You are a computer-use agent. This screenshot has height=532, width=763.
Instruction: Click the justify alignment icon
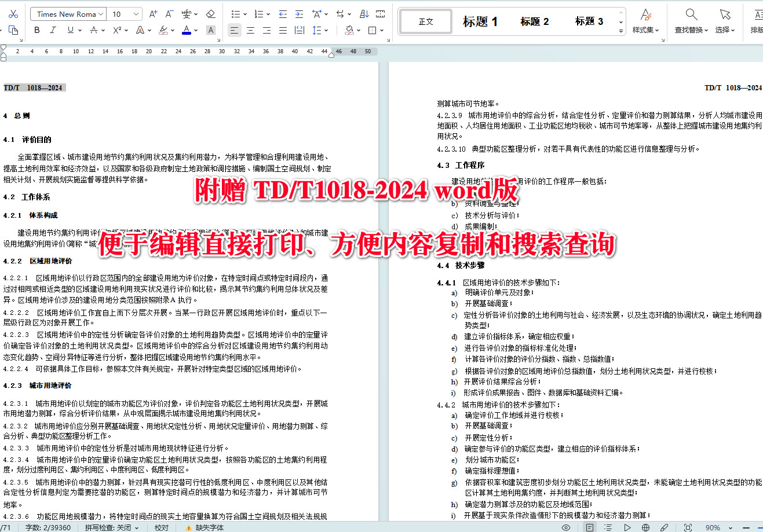[x=283, y=30]
